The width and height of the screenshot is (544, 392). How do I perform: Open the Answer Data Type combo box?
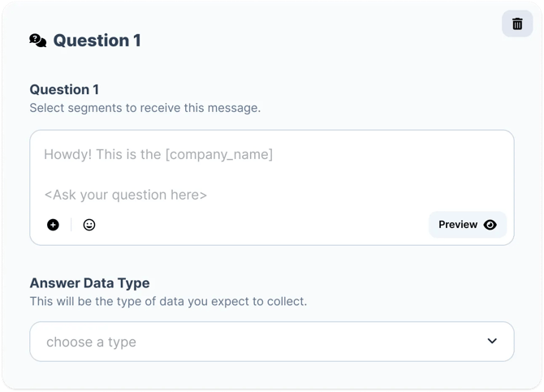(271, 342)
